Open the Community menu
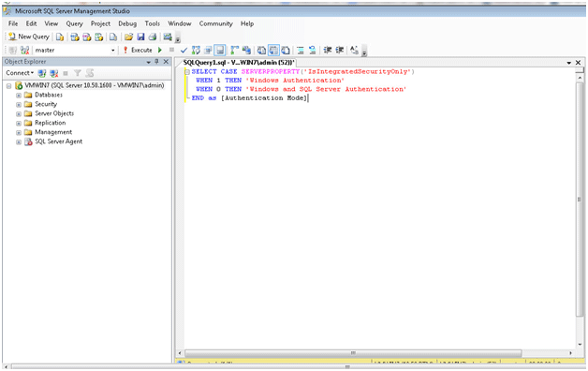Screen dimensions: 588x371 tap(215, 23)
